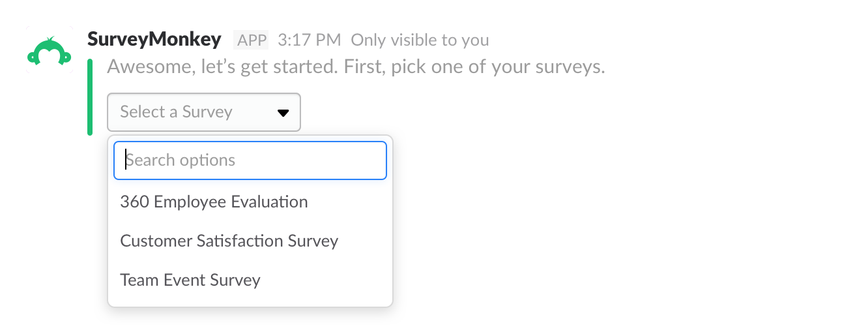Screen dimensions: 868x334
Task: Click the APP badge next to SurveyMonkey
Action: point(252,40)
